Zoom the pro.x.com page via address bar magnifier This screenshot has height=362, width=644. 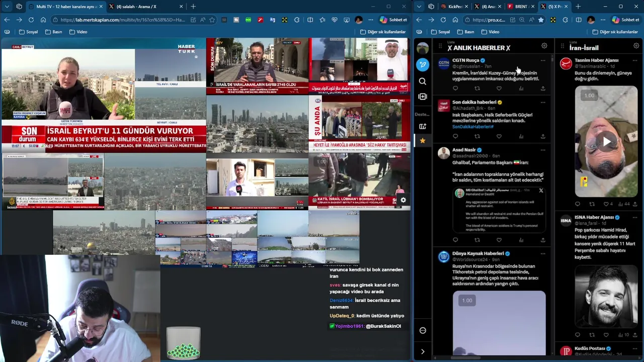click(x=522, y=20)
